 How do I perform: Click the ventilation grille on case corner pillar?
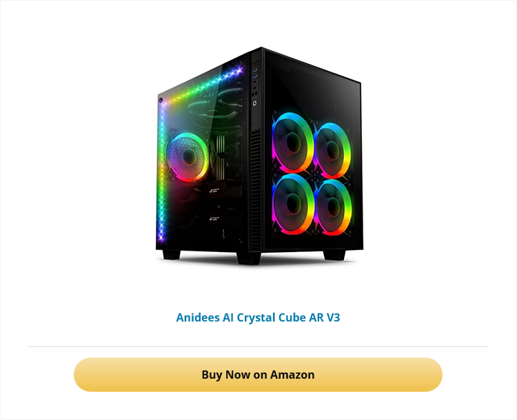[256, 190]
